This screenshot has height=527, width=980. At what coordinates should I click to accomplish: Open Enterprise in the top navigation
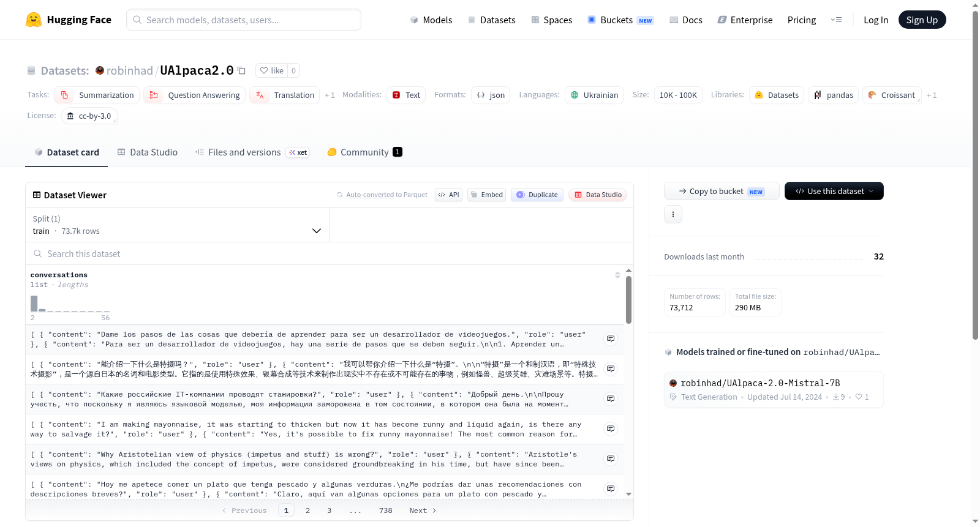(x=745, y=20)
